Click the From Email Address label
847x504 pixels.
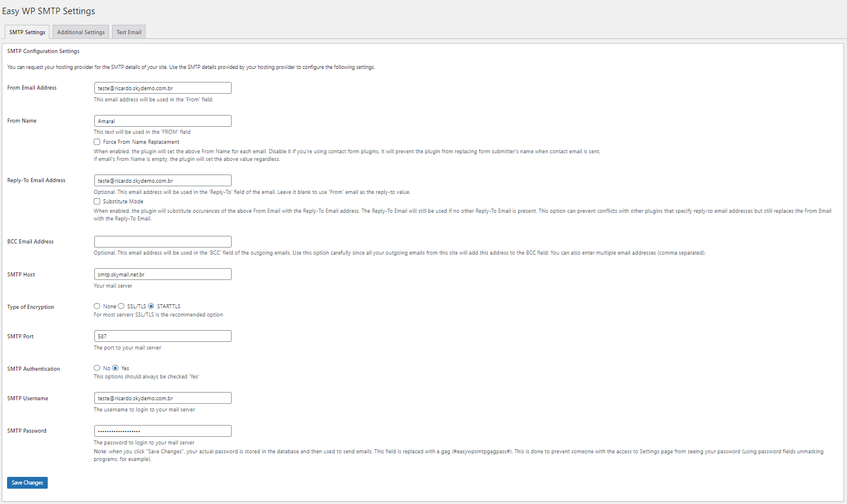[x=32, y=88]
